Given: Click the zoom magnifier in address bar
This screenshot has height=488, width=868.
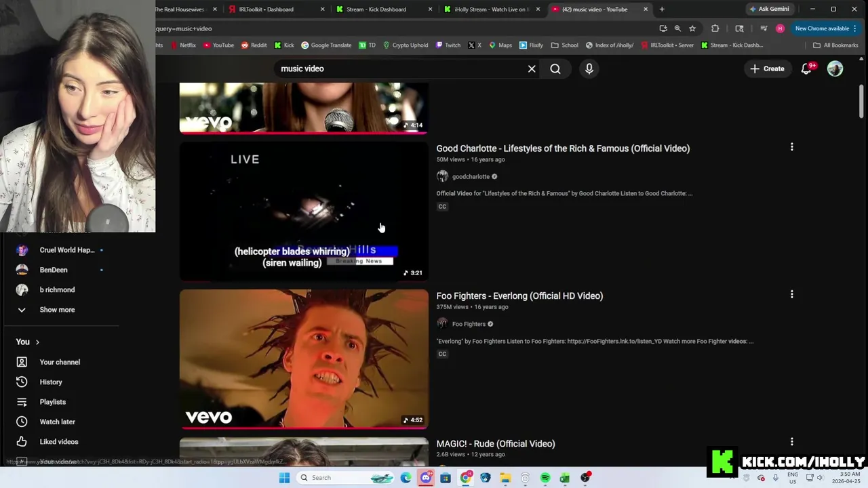Looking at the screenshot, I should tap(677, 28).
